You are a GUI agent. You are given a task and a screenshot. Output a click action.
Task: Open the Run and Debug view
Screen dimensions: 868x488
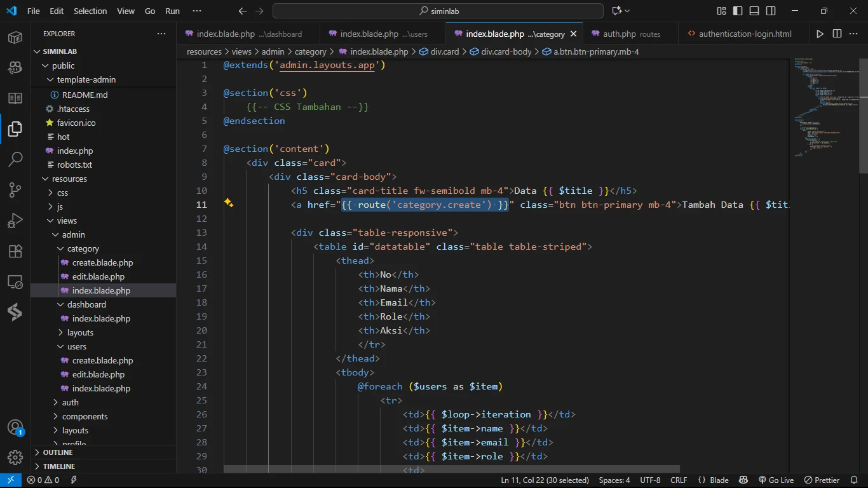(15, 220)
